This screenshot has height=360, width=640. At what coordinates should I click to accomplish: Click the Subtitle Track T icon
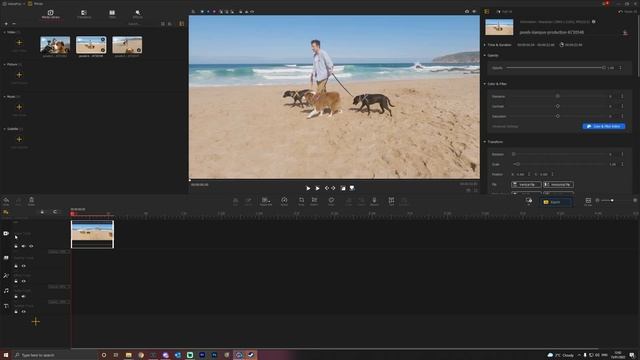[x=6, y=306]
